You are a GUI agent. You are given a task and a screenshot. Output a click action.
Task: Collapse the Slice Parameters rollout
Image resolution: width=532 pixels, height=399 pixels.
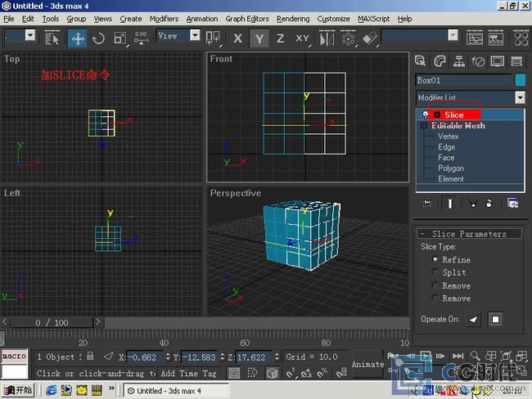[x=470, y=234]
